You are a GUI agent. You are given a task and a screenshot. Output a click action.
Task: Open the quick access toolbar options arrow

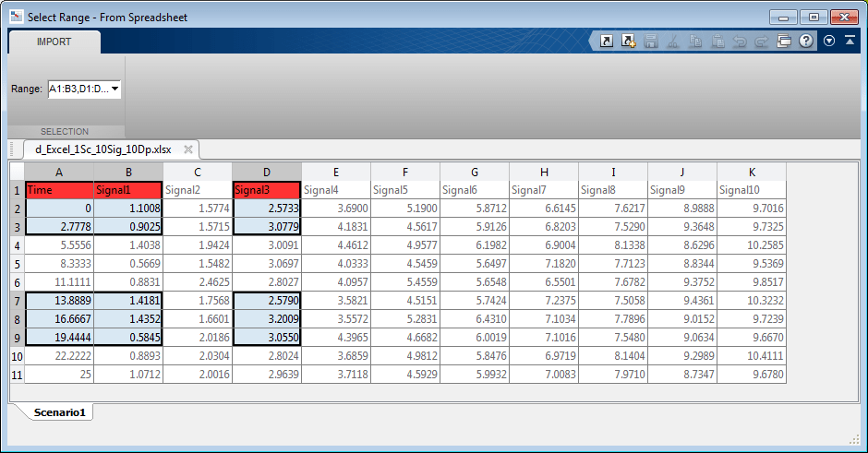pyautogui.click(x=828, y=41)
